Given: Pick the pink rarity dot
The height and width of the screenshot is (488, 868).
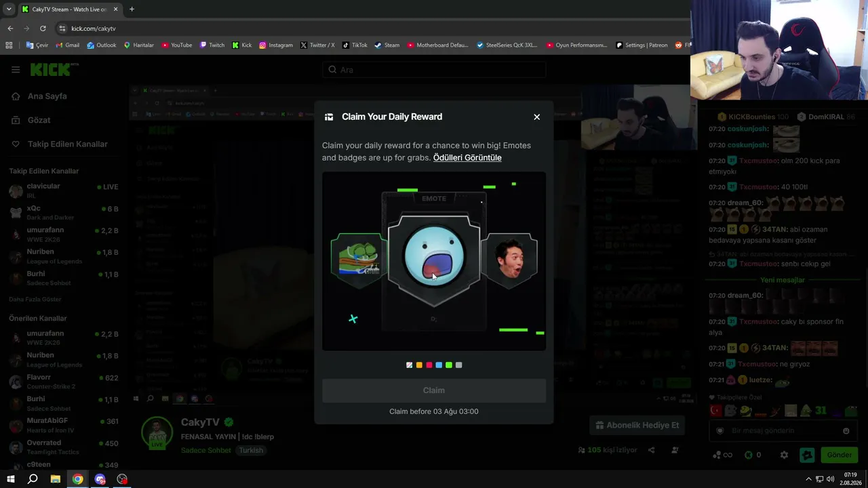Looking at the screenshot, I should point(429,365).
